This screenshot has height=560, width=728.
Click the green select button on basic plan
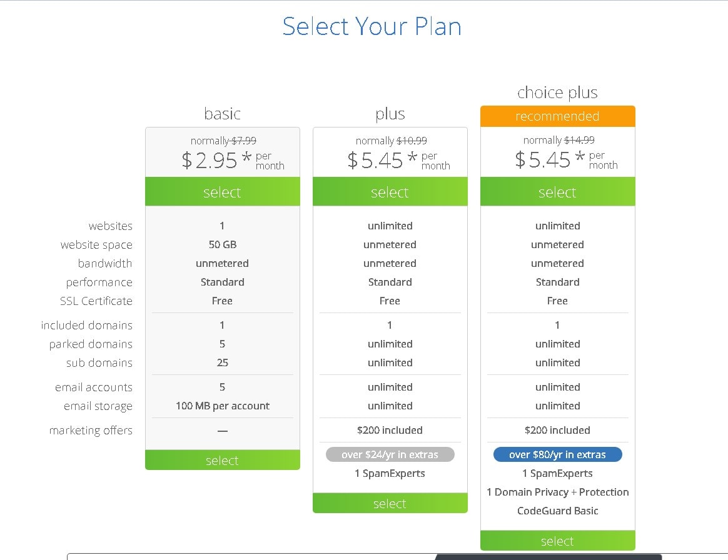pos(222,192)
